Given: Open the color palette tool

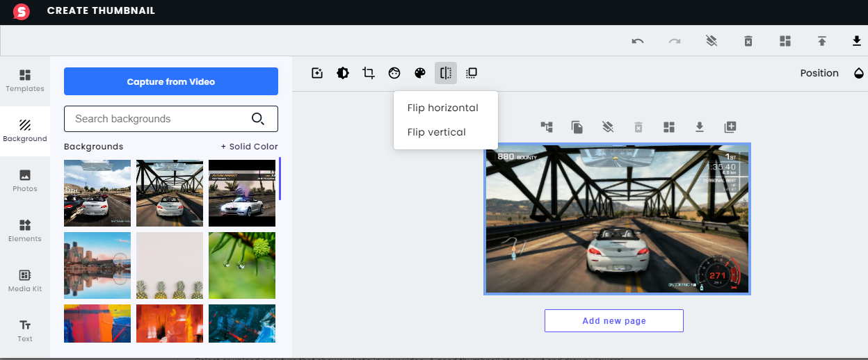Looking at the screenshot, I should coord(420,73).
